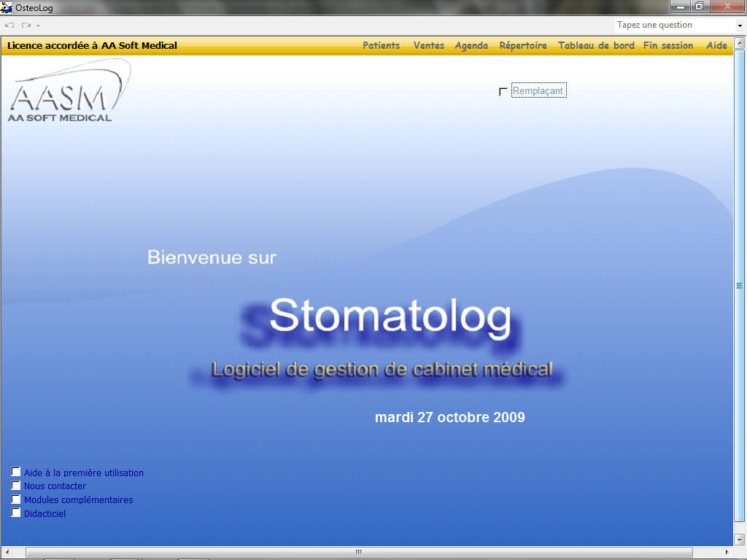Type-a-question box: click 'Tapez une question'
747x560 pixels.
[654, 25]
